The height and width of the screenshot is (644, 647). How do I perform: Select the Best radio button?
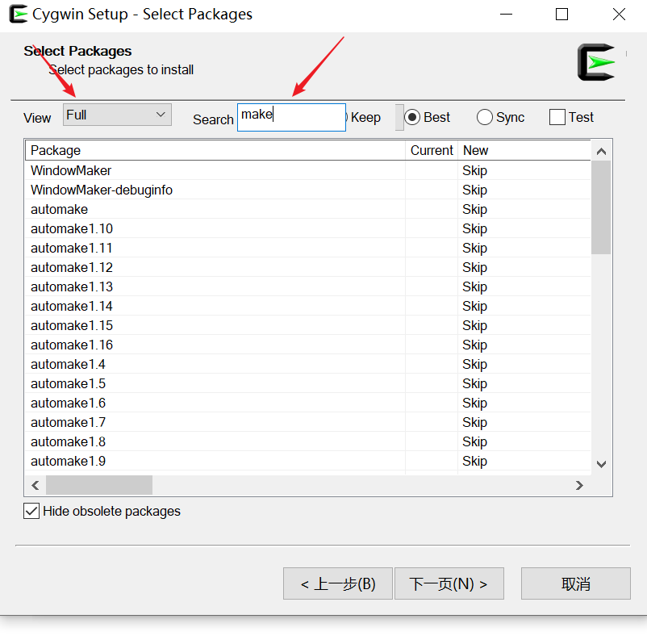[411, 117]
